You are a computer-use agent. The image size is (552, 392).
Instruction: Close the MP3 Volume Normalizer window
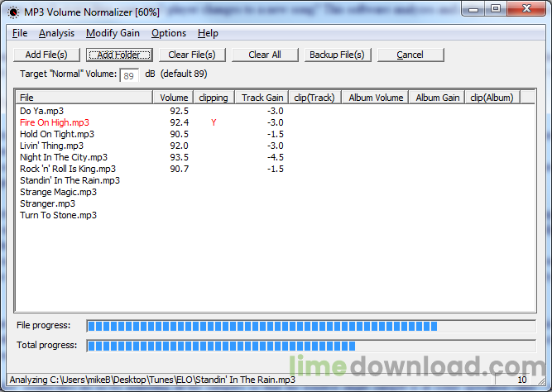tap(526, 9)
